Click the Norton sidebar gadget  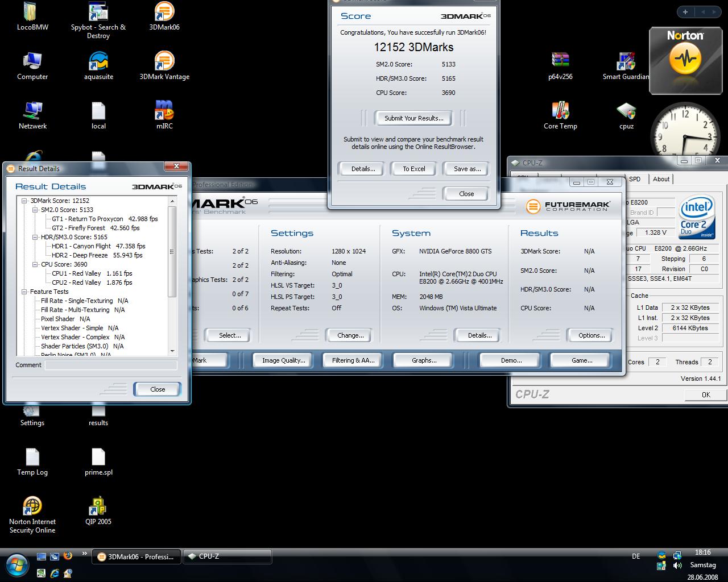(x=685, y=61)
